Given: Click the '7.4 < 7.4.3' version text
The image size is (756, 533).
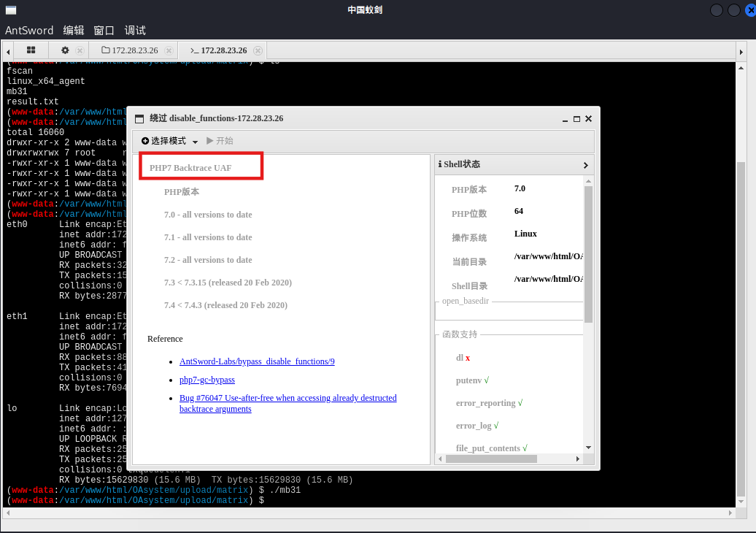Looking at the screenshot, I should click(225, 305).
